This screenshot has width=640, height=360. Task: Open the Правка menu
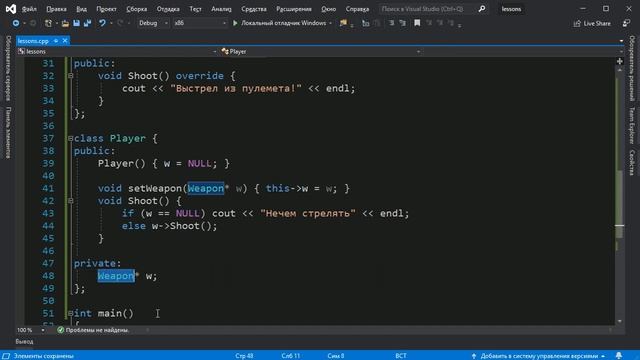(56, 9)
